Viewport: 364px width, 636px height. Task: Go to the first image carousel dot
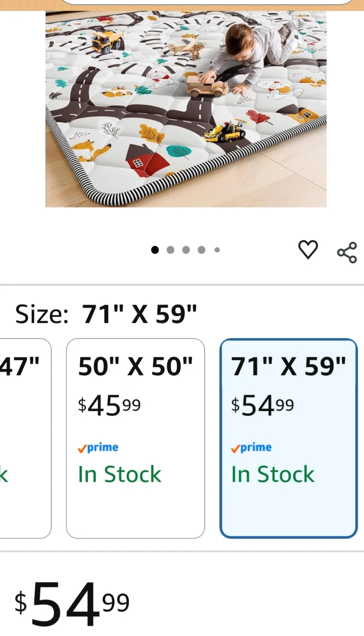click(155, 250)
